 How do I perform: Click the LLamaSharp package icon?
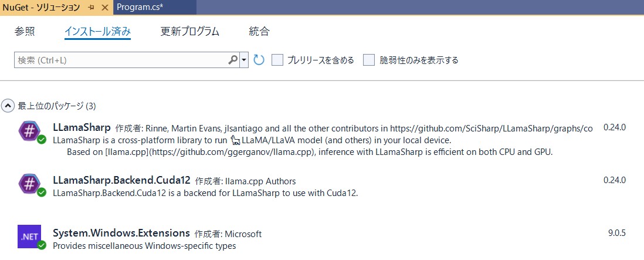[29, 131]
